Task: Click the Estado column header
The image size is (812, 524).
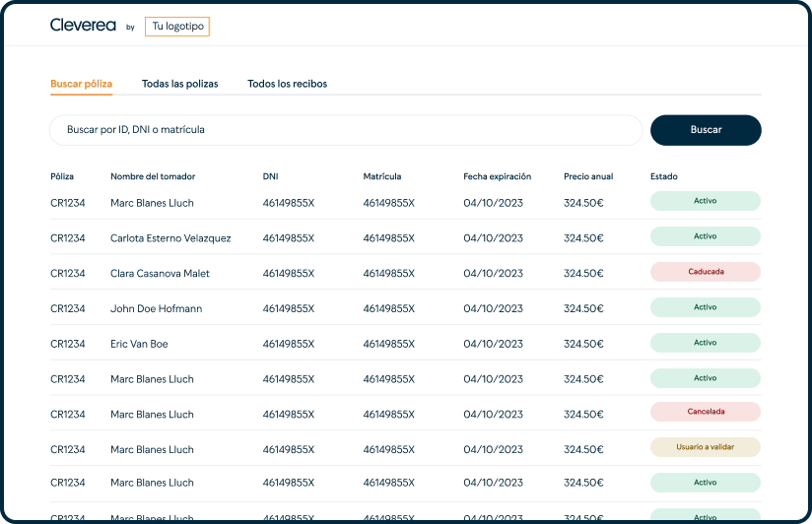Action: point(663,177)
